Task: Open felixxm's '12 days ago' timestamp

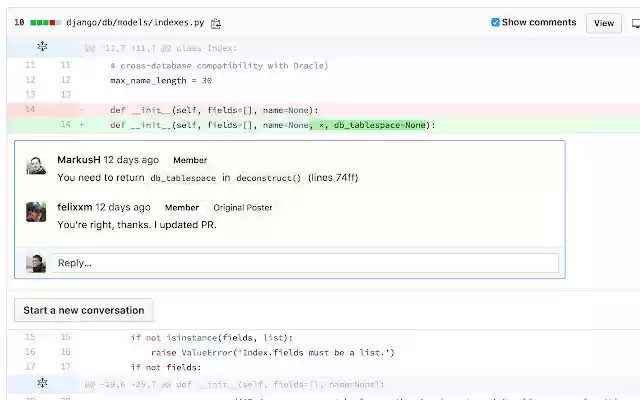Action: pyautogui.click(x=123, y=207)
